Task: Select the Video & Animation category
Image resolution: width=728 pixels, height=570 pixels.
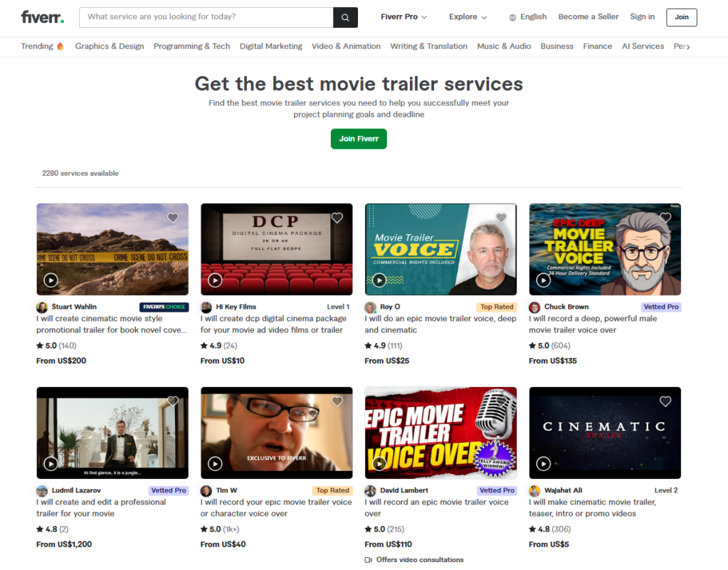Action: point(346,46)
